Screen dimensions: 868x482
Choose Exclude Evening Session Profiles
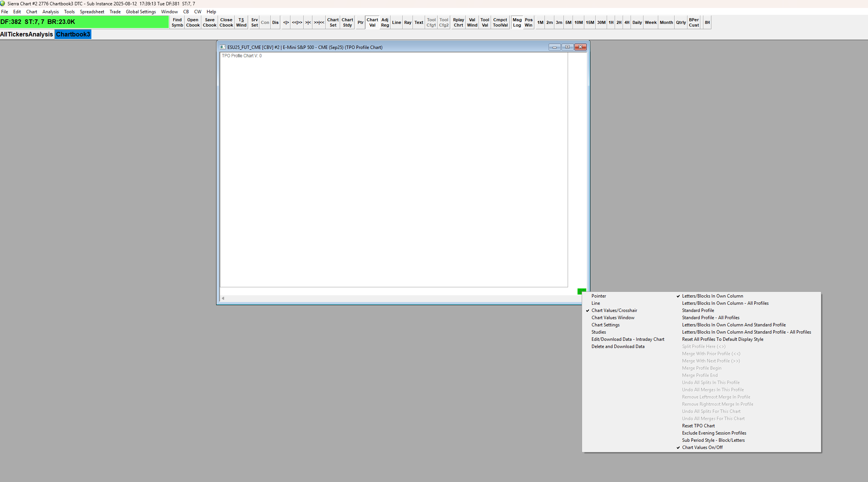[714, 433]
